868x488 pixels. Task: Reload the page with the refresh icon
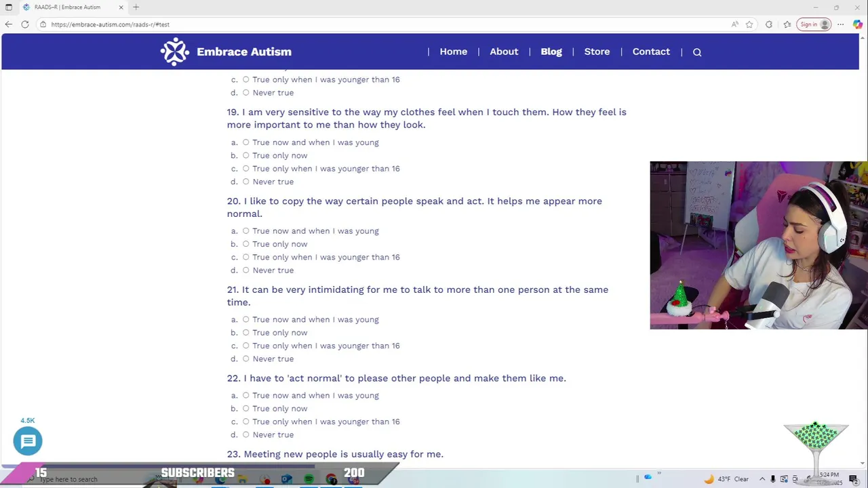(x=25, y=24)
